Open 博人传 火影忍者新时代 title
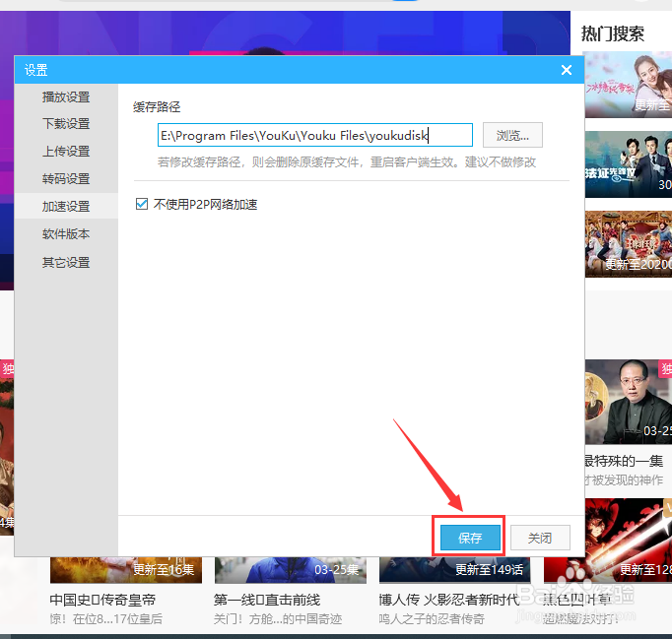The width and height of the screenshot is (672, 639). [448, 600]
